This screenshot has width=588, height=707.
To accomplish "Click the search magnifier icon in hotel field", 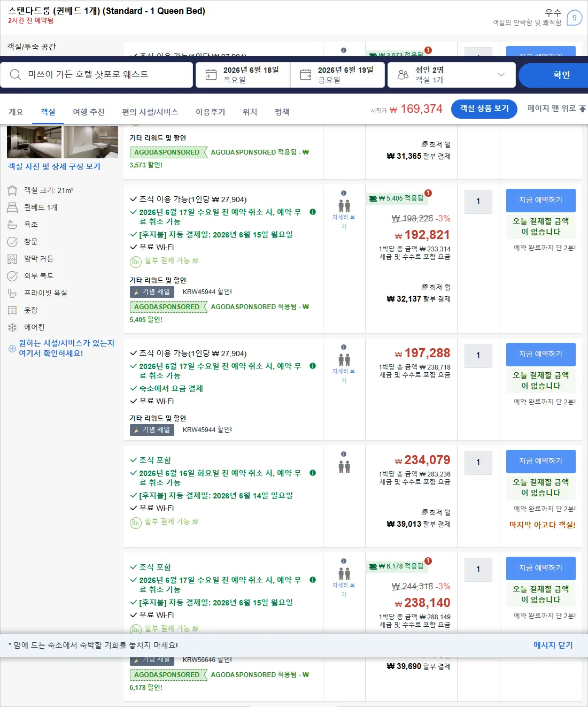I will pos(16,74).
